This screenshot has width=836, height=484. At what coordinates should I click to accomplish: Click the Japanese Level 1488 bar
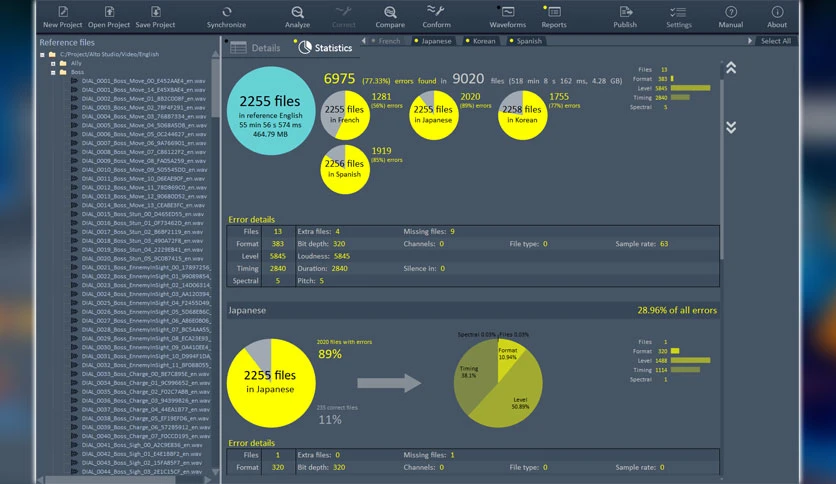690,360
